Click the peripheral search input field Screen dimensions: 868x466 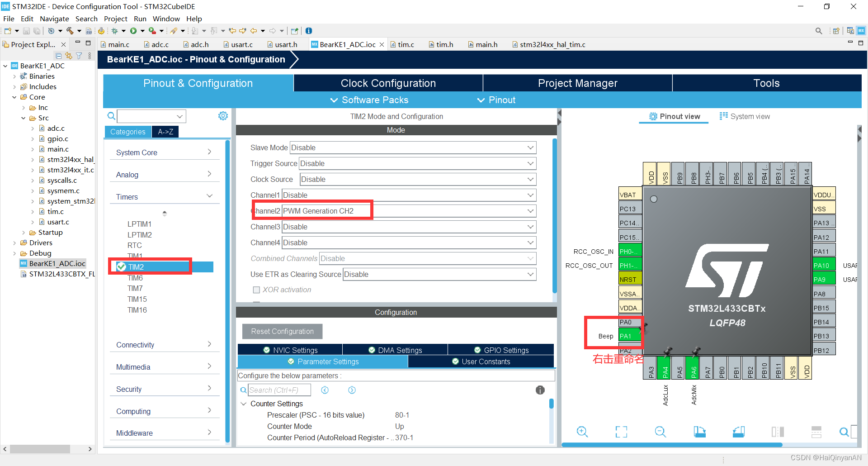[x=151, y=116]
